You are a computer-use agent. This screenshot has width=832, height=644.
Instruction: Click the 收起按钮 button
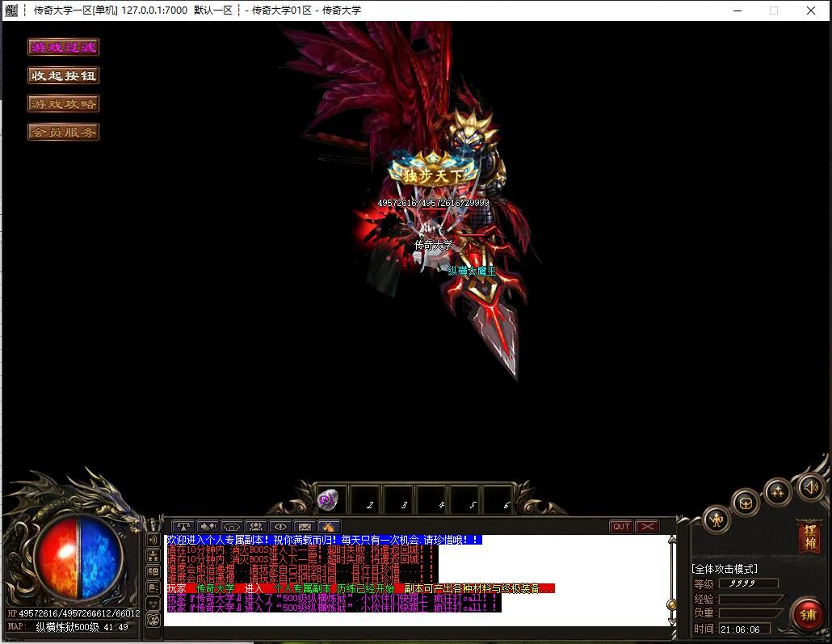point(63,75)
